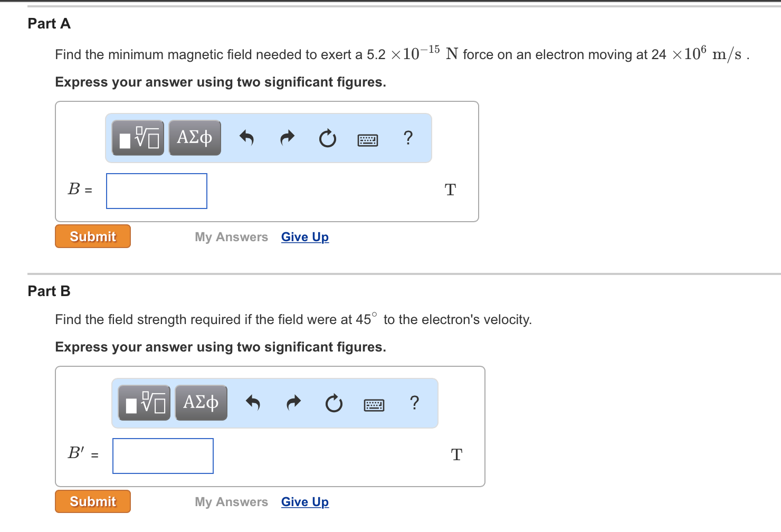Image resolution: width=781 pixels, height=532 pixels.
Task: Open the Greek symbols palette in Part B
Action: (201, 403)
